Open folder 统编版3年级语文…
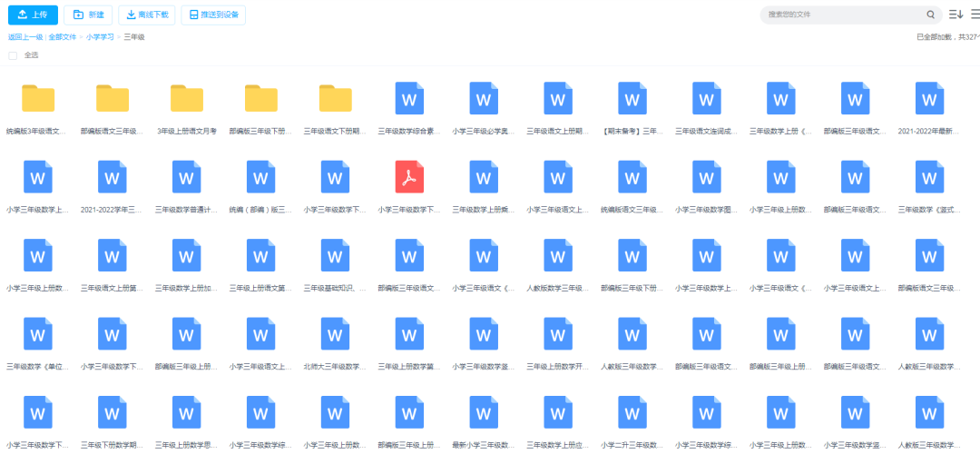 pyautogui.click(x=38, y=98)
